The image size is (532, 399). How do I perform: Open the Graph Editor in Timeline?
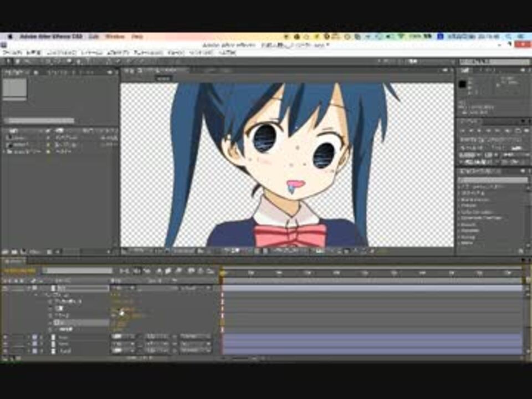211,271
